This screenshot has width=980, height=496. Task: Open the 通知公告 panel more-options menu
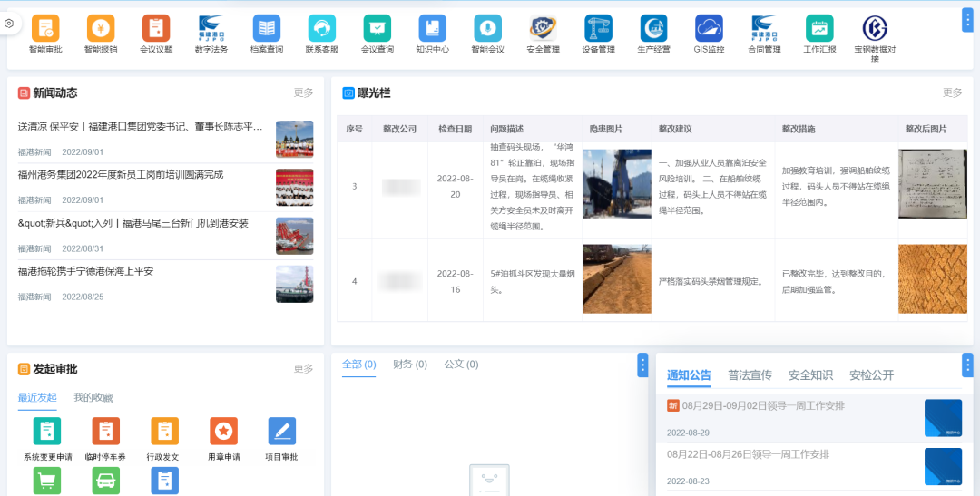967,365
